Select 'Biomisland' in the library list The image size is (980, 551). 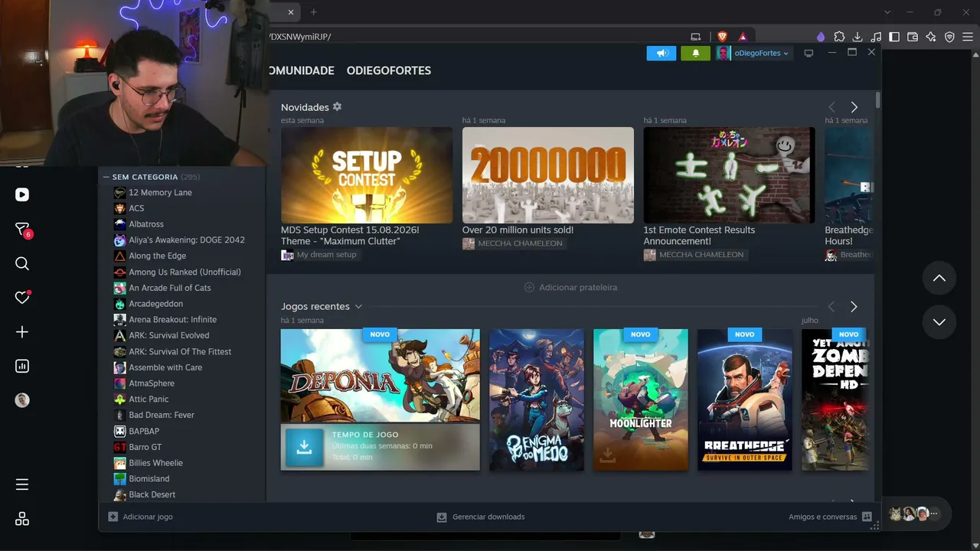(x=149, y=478)
